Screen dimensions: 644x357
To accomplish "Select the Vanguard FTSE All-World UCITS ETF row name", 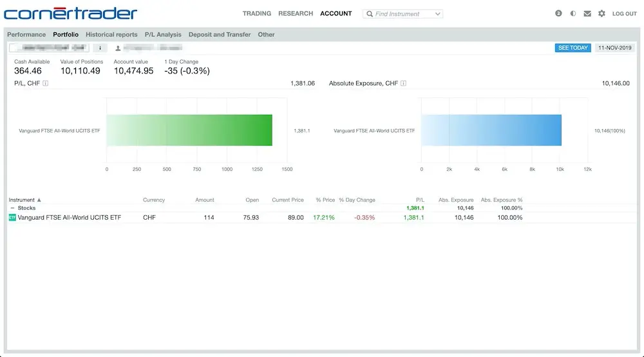I will coord(69,217).
